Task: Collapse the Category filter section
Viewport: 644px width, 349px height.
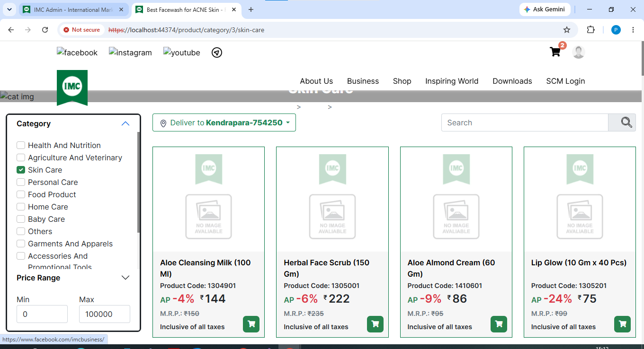Action: pos(125,123)
